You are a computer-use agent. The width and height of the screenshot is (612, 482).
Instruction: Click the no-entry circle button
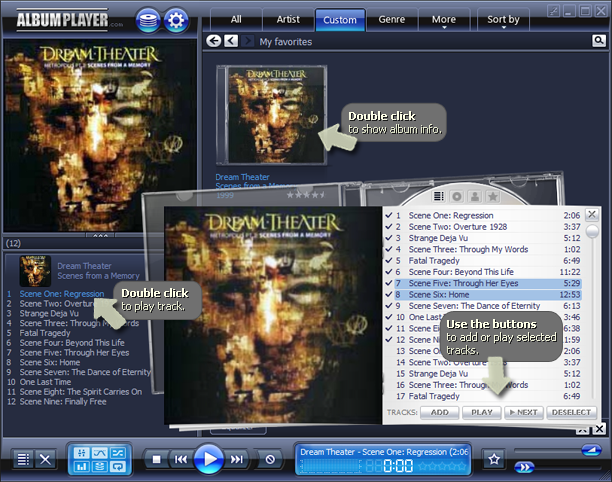coord(270,459)
